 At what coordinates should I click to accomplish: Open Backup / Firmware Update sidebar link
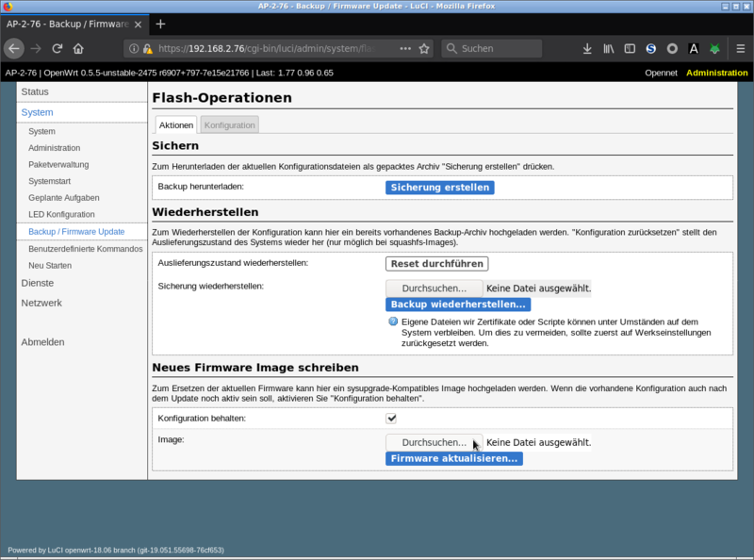[76, 231]
